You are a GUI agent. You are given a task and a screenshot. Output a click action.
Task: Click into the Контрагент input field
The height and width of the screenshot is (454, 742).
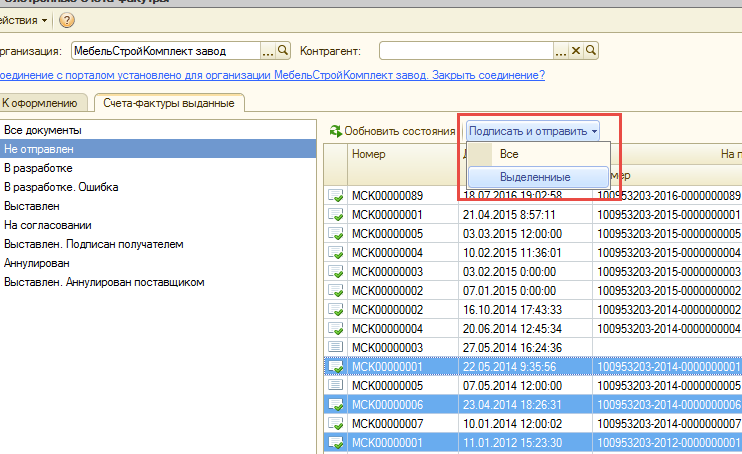tap(467, 51)
